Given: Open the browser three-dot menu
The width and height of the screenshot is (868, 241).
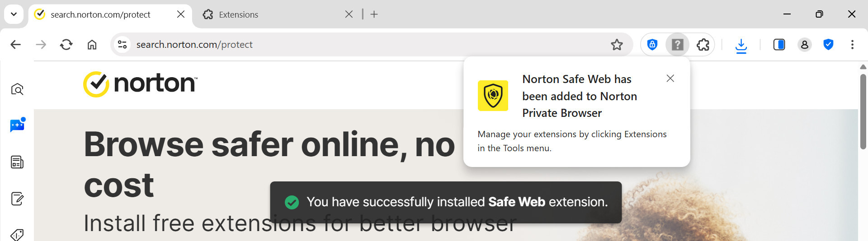Looking at the screenshot, I should (x=852, y=45).
